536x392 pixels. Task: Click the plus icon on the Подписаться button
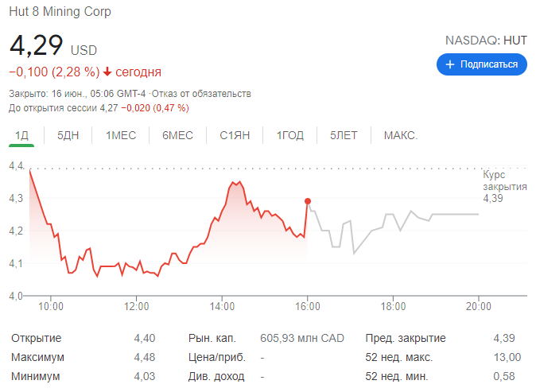tap(450, 64)
